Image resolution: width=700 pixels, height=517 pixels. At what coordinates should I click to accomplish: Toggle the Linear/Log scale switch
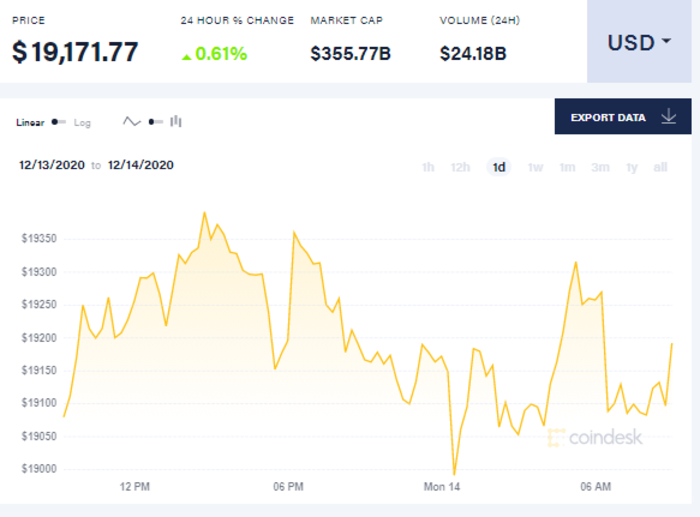(x=60, y=122)
